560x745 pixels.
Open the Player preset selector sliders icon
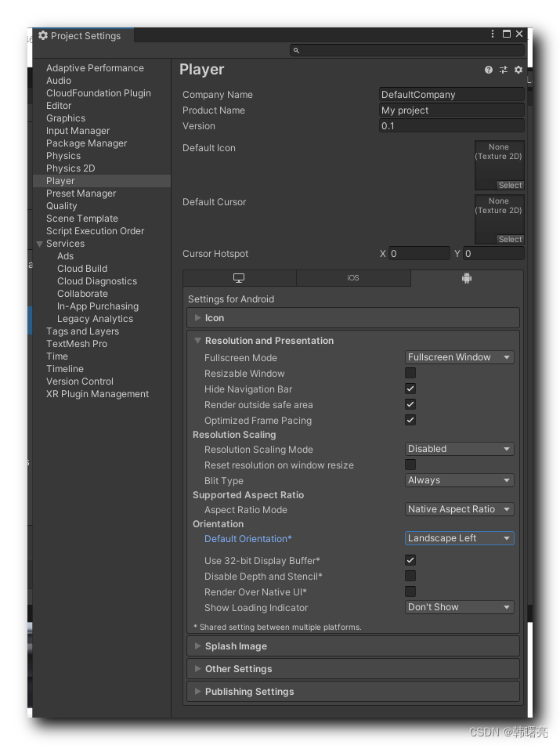pyautogui.click(x=503, y=70)
